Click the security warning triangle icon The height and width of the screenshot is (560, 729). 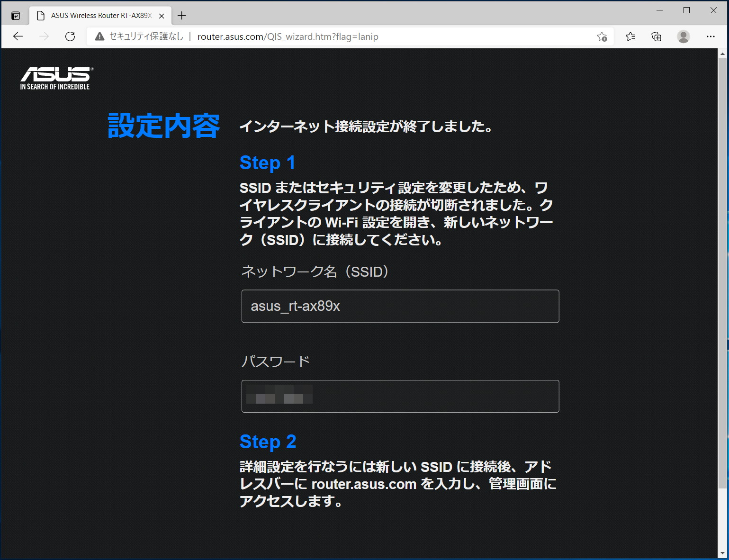pyautogui.click(x=99, y=36)
